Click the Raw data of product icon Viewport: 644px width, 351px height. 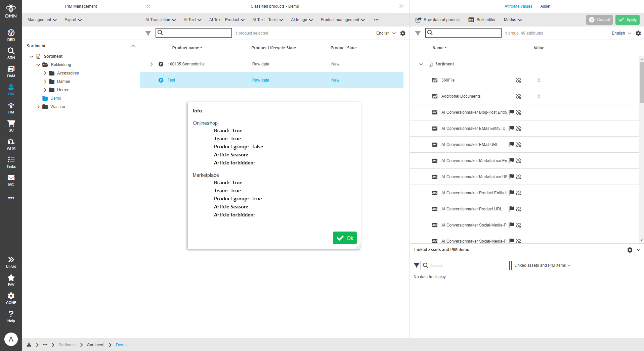pyautogui.click(x=418, y=20)
